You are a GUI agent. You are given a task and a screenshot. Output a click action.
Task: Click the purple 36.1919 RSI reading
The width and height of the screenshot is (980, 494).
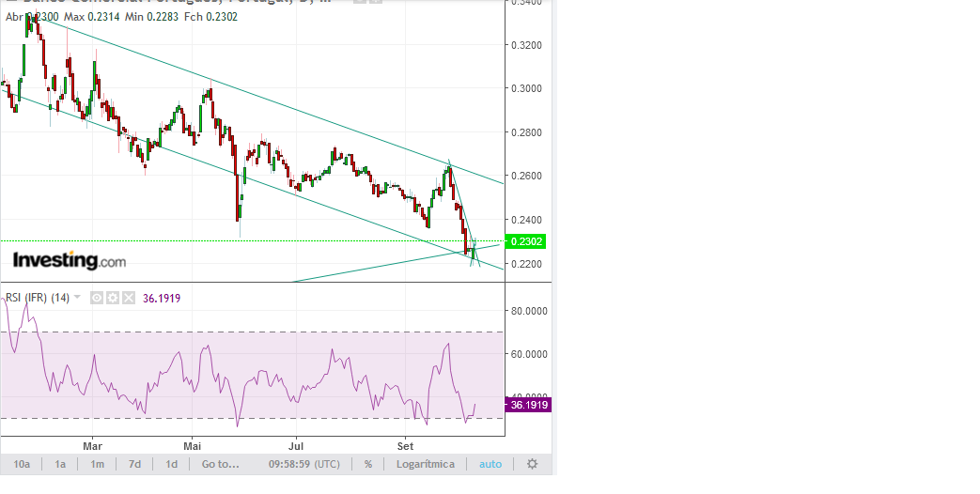click(162, 299)
